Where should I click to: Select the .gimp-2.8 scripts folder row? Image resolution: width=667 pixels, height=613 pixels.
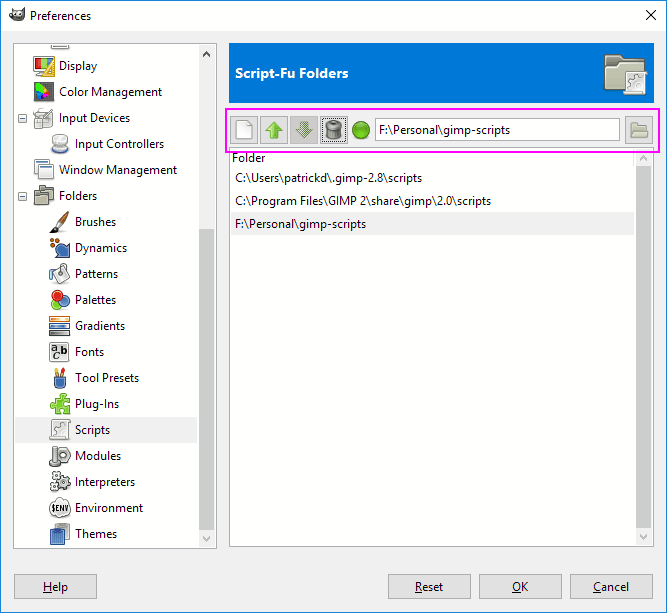click(x=329, y=178)
